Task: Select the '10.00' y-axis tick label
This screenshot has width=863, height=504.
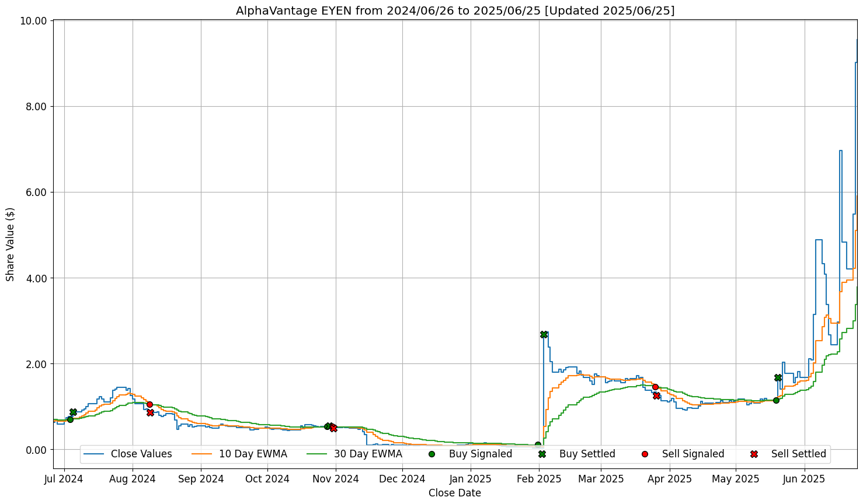Action: point(33,21)
